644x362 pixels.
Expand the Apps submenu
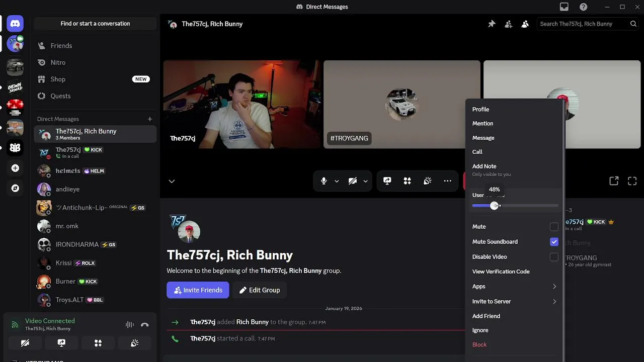click(514, 287)
